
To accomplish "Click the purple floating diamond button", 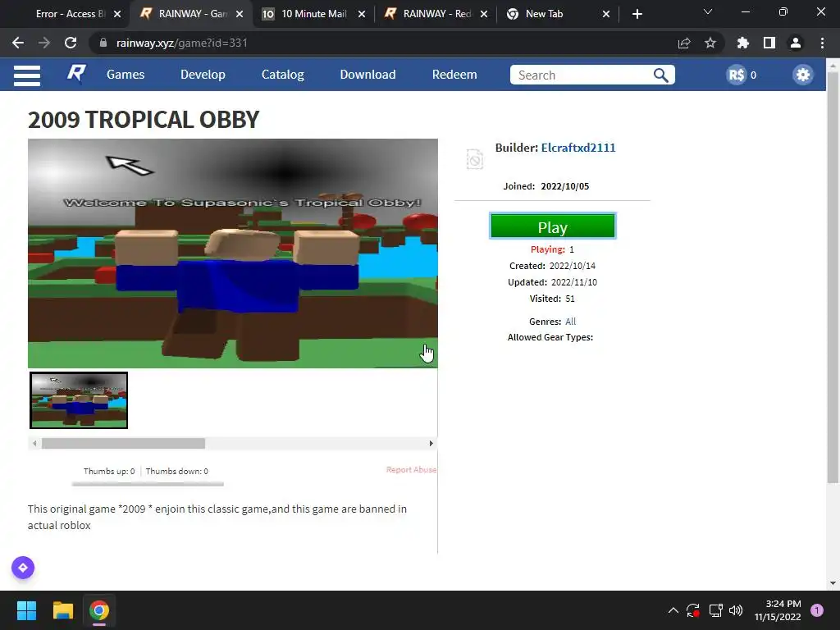I will click(23, 568).
